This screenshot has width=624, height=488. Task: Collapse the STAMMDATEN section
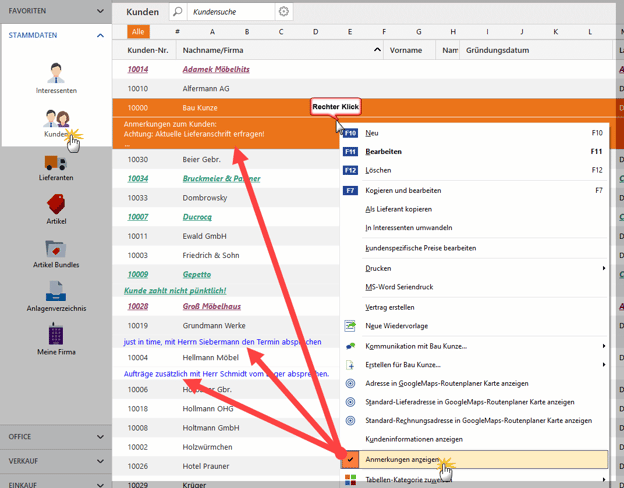(x=100, y=35)
